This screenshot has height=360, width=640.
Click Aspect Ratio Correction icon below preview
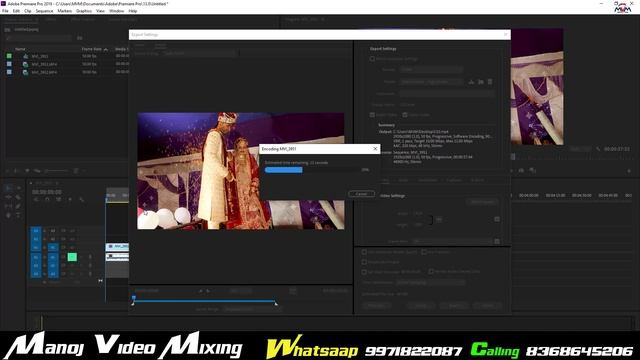pos(293,291)
